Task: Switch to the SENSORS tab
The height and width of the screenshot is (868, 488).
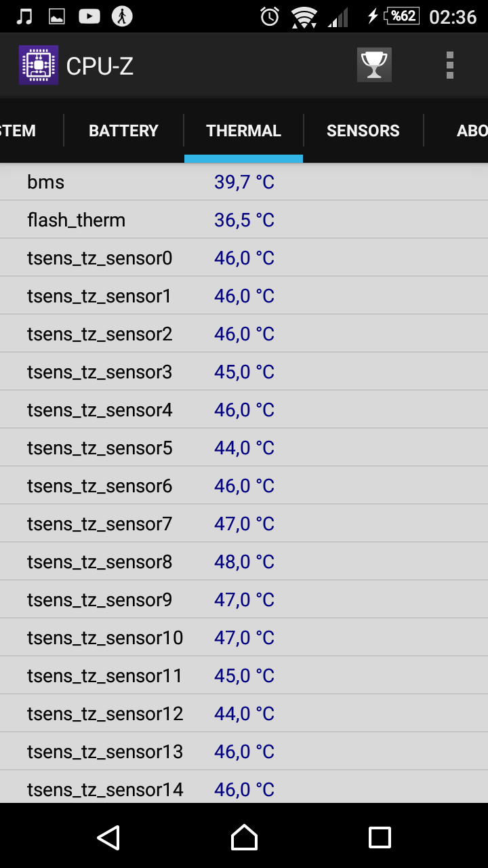Action: point(363,131)
